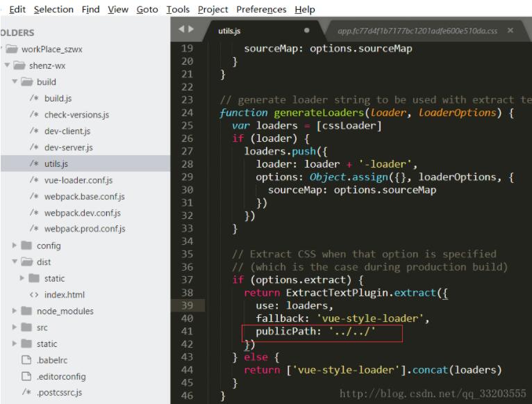Click the Object.assign call on line 29
The image size is (532, 404).
pyautogui.click(x=349, y=177)
